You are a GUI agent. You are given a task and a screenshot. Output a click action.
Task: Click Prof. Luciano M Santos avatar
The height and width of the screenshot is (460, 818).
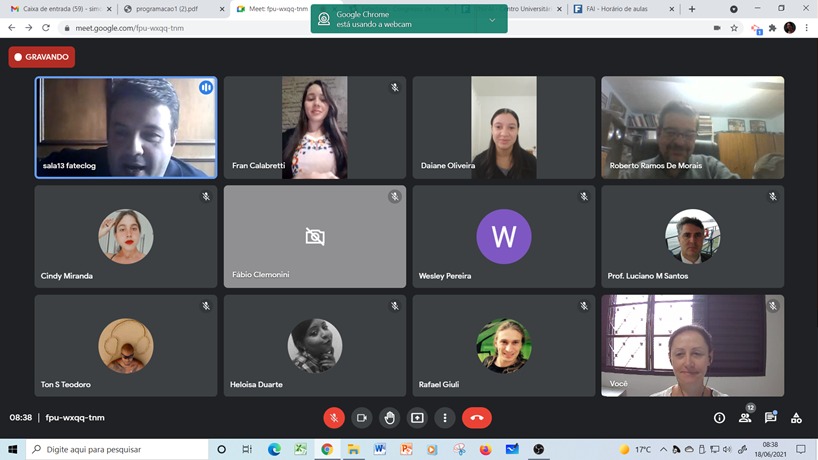pos(692,236)
